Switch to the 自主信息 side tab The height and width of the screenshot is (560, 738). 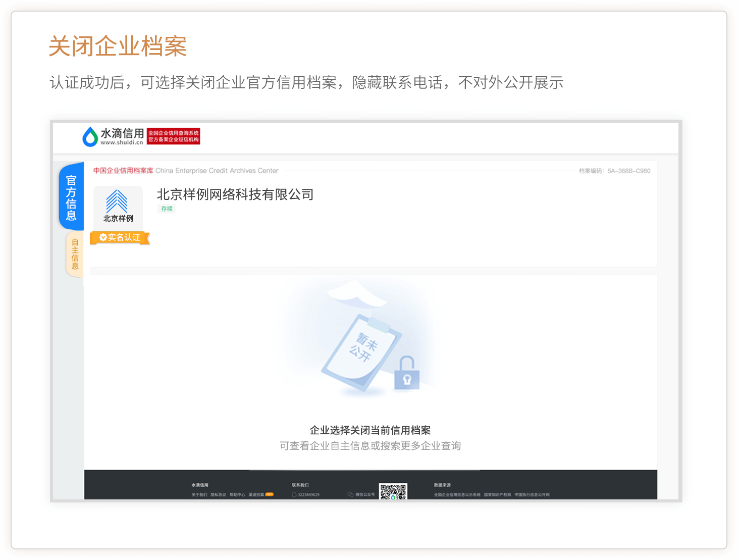pyautogui.click(x=75, y=254)
